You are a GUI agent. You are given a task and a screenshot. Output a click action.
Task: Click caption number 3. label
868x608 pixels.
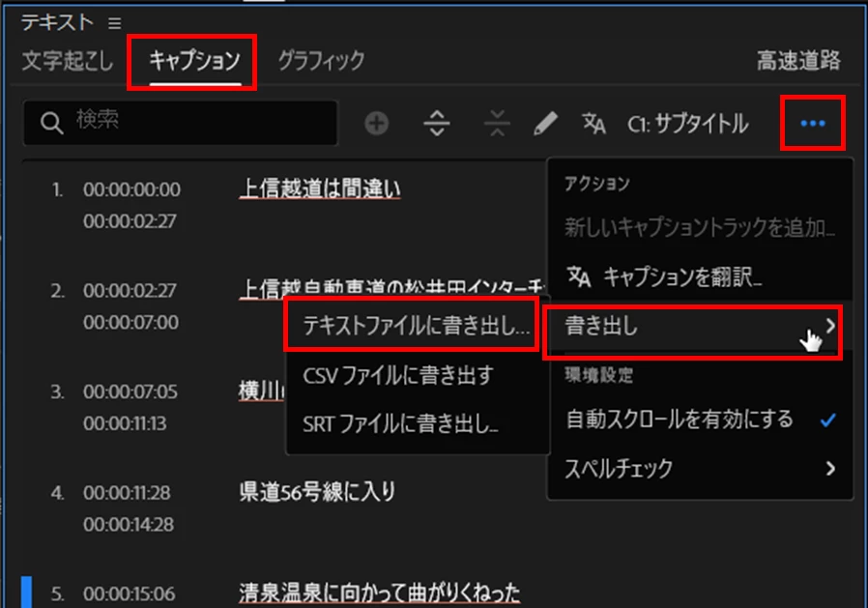click(x=58, y=392)
